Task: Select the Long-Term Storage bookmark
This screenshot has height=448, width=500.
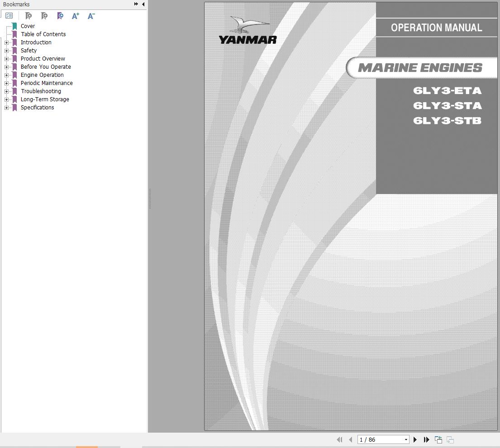Action: (x=44, y=99)
